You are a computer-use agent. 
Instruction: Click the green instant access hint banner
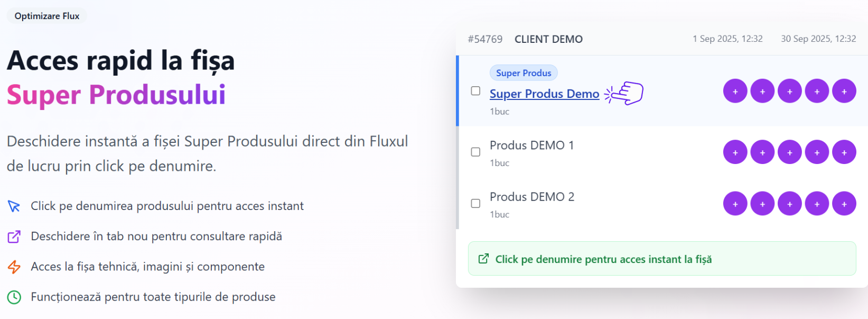(x=662, y=259)
